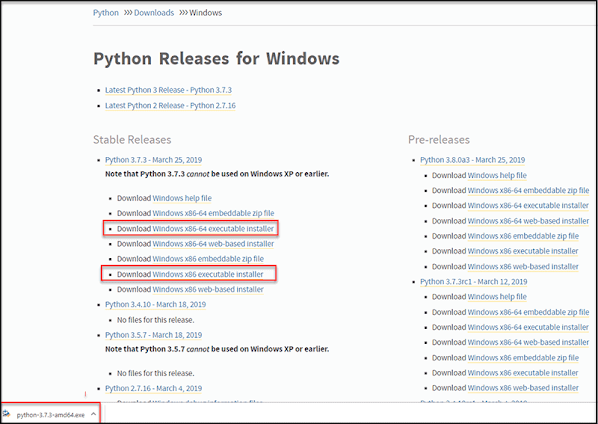Open Latest Python 2 Release - Python 2.7.16

tap(170, 105)
